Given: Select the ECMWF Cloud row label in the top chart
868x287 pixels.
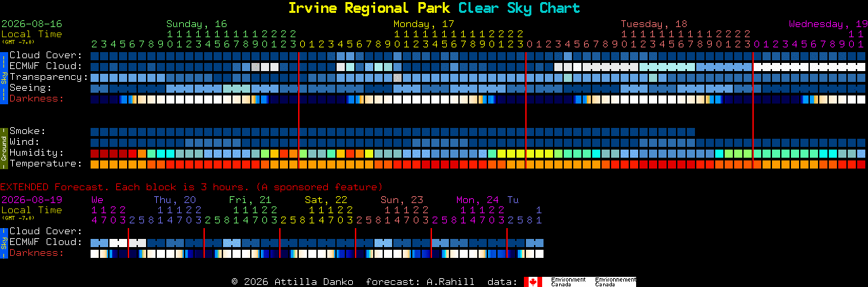Looking at the screenshot, I should (x=46, y=66).
